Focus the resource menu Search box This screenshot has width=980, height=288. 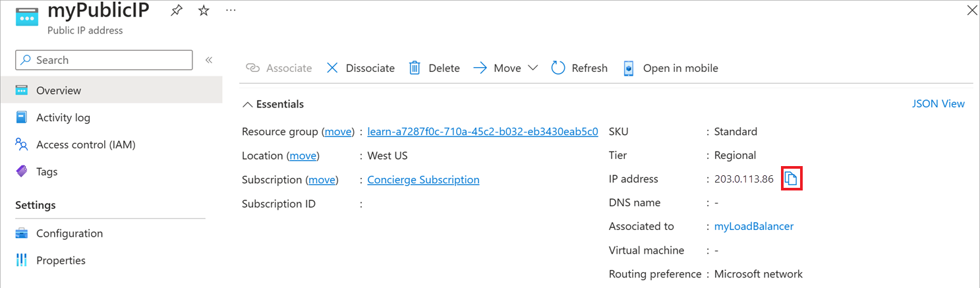(x=104, y=60)
